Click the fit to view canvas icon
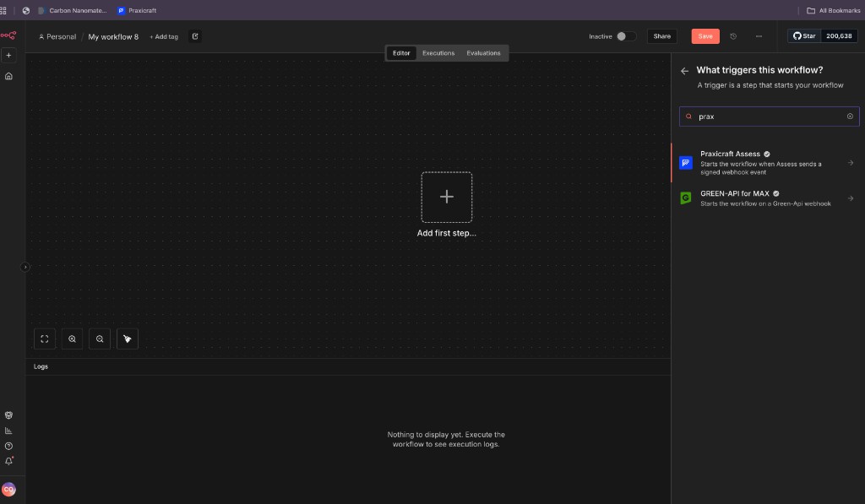Viewport: 865px width, 504px height. [x=45, y=339]
